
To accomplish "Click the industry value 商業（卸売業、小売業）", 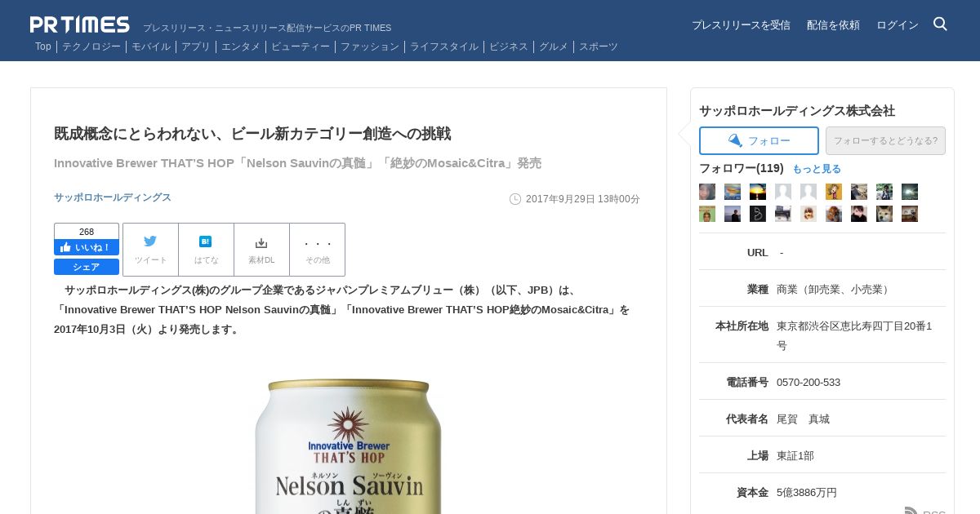I will (835, 289).
